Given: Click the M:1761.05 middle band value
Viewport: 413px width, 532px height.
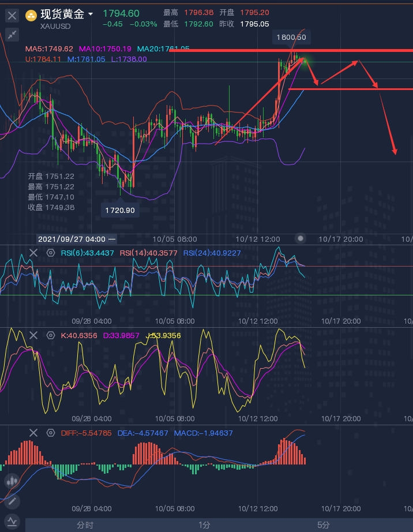Looking at the screenshot, I should [x=87, y=59].
